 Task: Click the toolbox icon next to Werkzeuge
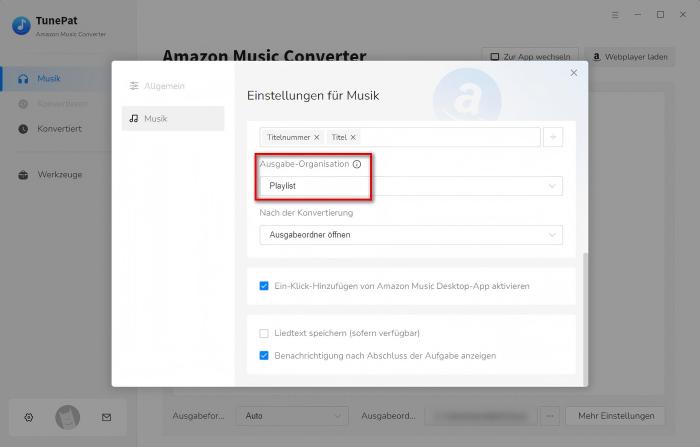23,175
